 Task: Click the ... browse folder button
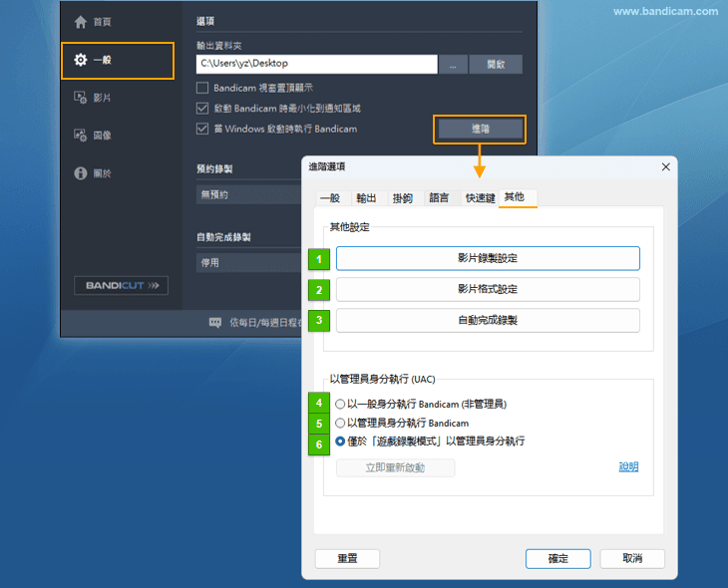coord(453,64)
